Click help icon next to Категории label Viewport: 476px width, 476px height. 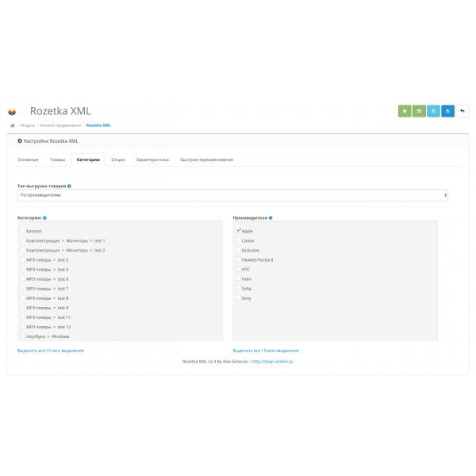pyautogui.click(x=44, y=218)
